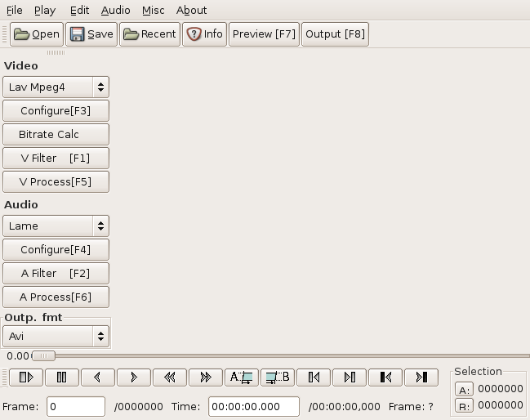The height and width of the screenshot is (420, 530).
Task: Open the About menu
Action: click(x=191, y=11)
